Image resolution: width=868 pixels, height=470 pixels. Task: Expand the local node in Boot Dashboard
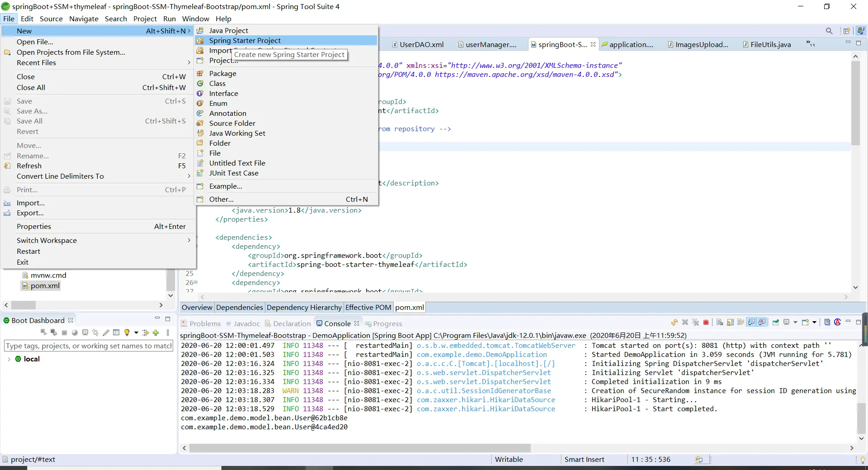(9, 359)
